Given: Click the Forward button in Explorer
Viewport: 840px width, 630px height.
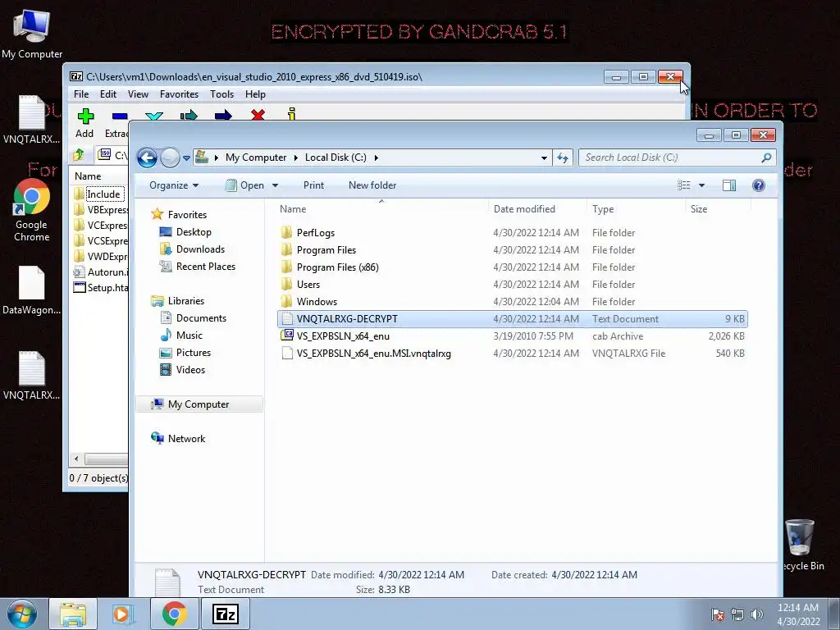Looking at the screenshot, I should [x=170, y=157].
